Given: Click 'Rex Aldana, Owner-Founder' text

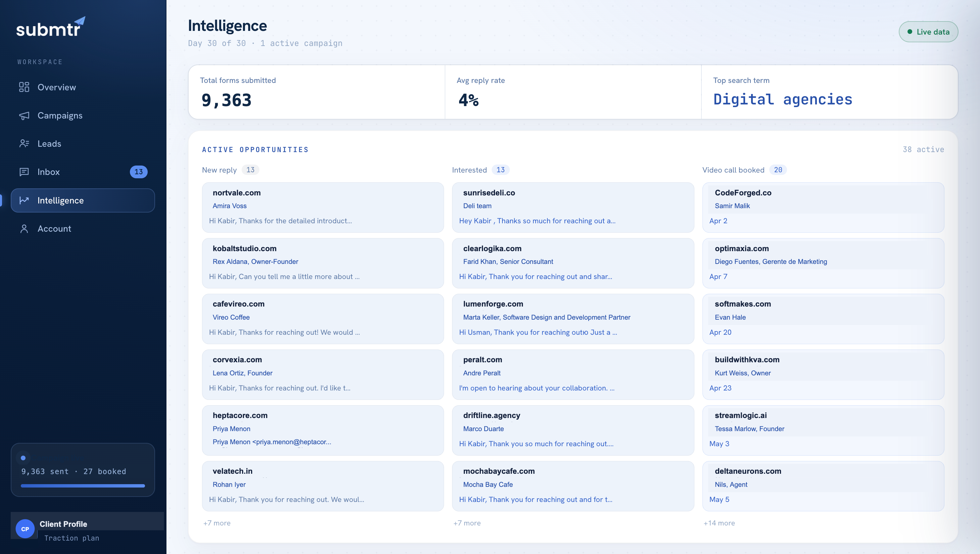Looking at the screenshot, I should 255,262.
